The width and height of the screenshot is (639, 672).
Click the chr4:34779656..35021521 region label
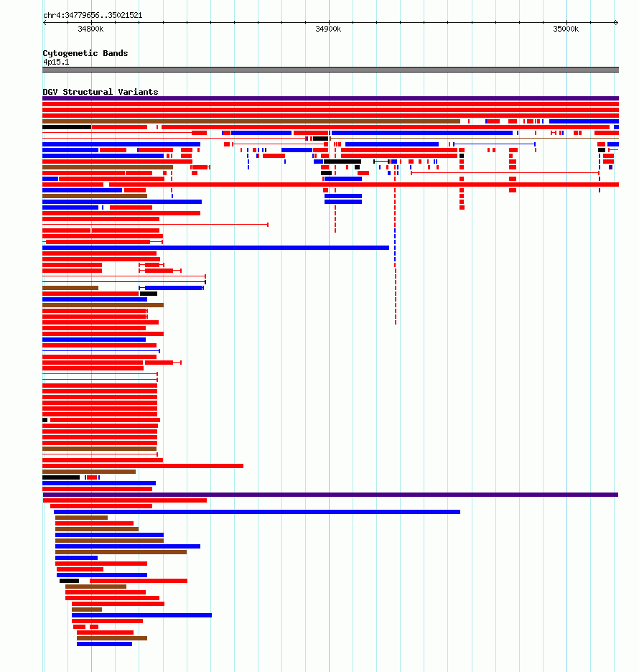coord(93,15)
